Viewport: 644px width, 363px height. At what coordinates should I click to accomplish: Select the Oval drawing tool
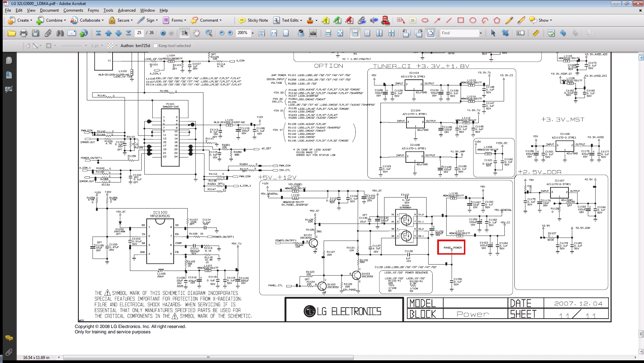[x=473, y=20]
